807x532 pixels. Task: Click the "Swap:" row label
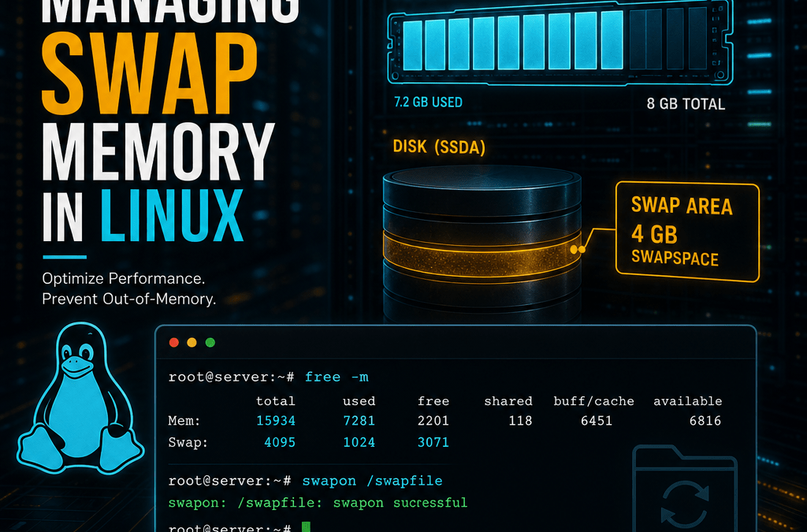(188, 442)
